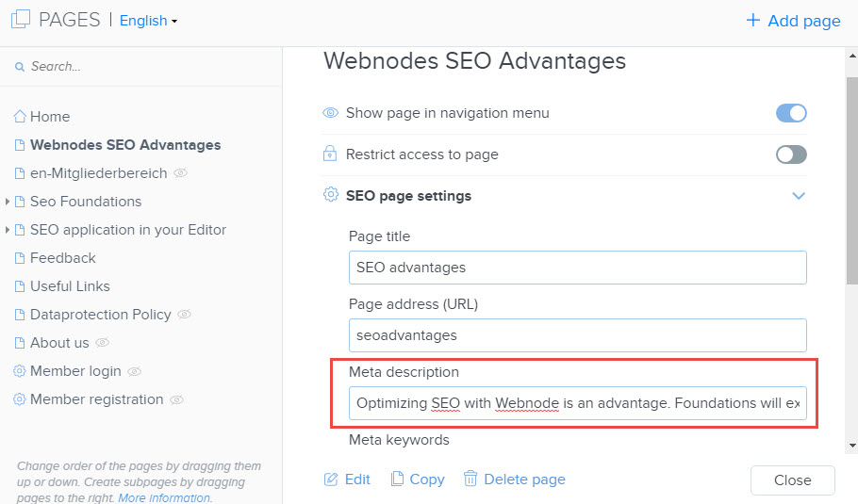Image resolution: width=858 pixels, height=504 pixels.
Task: Click page icon beside Feedback
Action: (20, 258)
